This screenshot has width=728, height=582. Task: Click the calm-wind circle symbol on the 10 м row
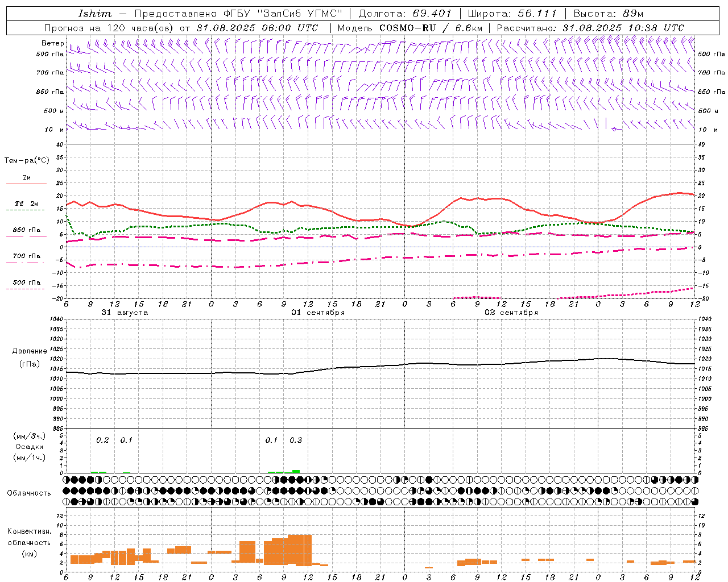coord(614,130)
